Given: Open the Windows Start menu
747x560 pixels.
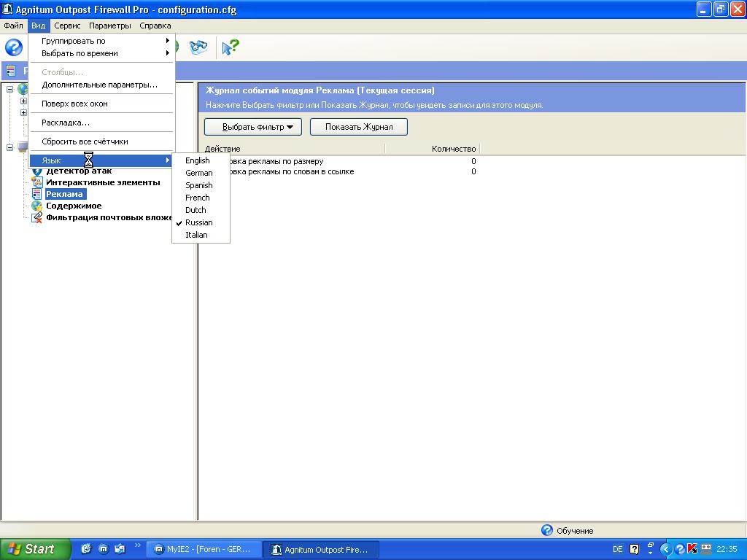Looking at the screenshot, I should 35,549.
